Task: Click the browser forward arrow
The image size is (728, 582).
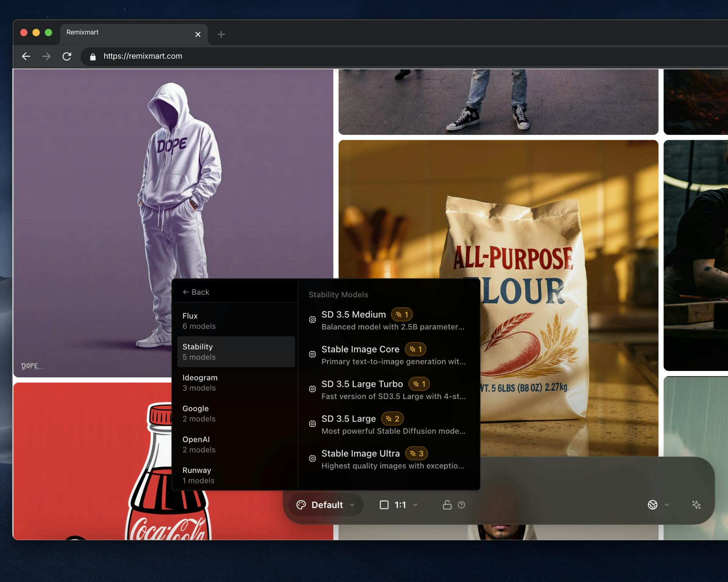Action: click(46, 56)
